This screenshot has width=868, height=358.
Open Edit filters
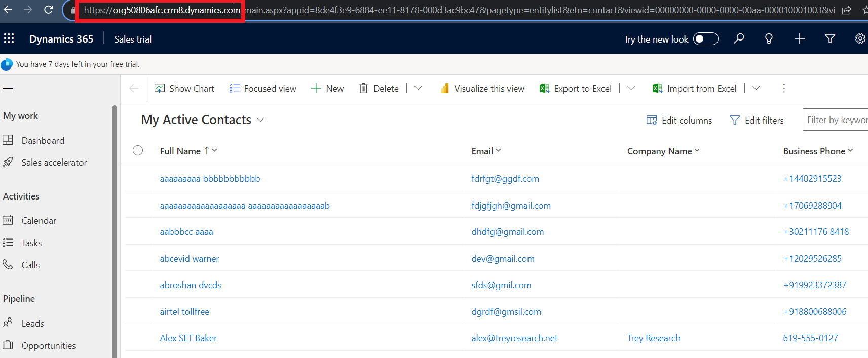point(757,120)
